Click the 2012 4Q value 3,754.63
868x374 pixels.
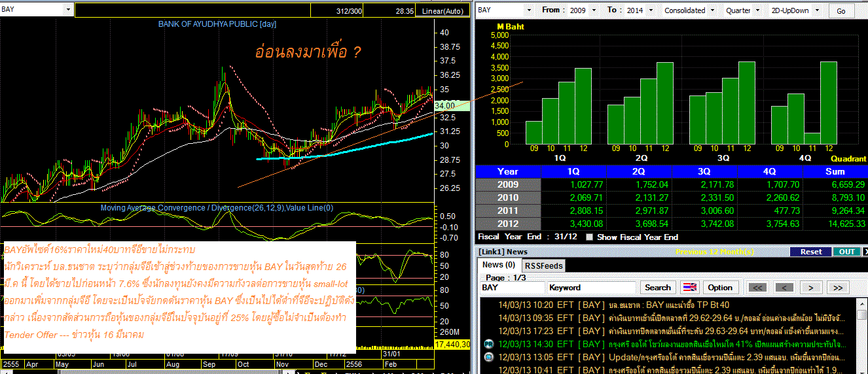(784, 224)
